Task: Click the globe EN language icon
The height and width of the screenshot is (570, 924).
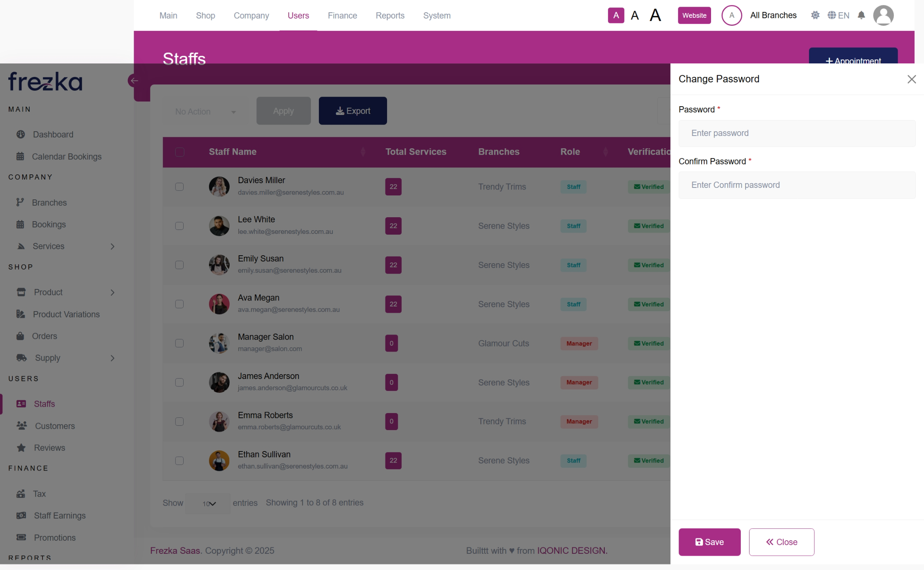Action: 838,15
